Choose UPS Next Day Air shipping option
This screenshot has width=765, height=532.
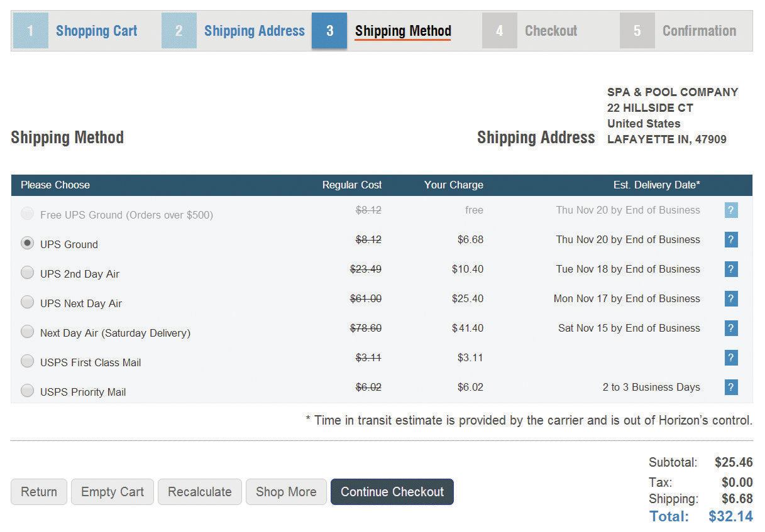pyautogui.click(x=27, y=302)
